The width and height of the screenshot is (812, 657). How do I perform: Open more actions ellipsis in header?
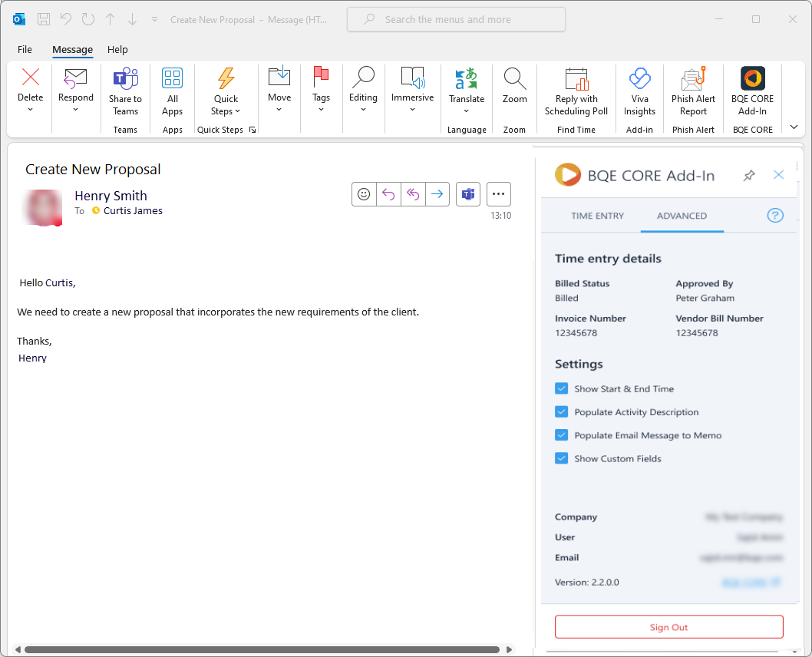click(499, 194)
